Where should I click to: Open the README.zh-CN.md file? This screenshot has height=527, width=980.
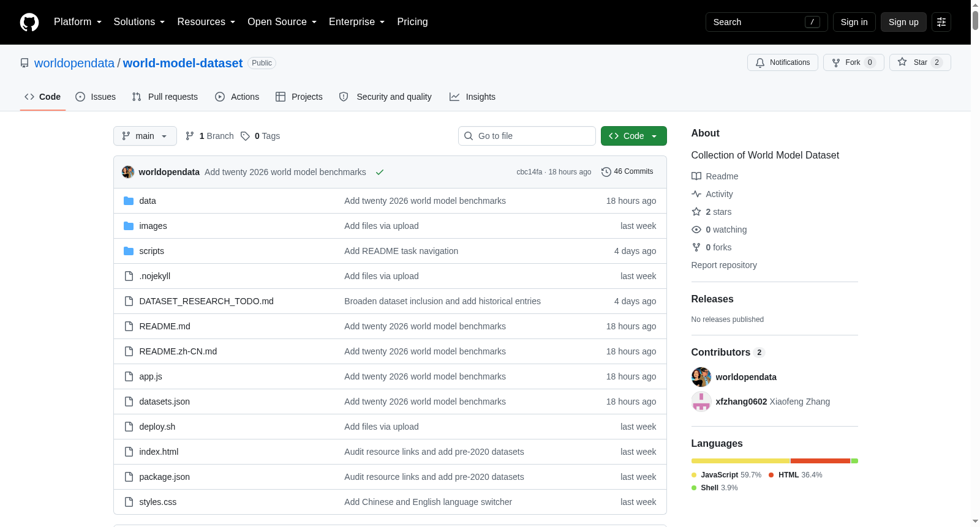point(178,351)
